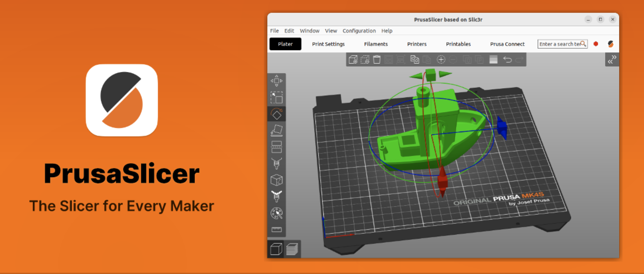Select the Place on face tool
The image size is (644, 274).
point(277,130)
